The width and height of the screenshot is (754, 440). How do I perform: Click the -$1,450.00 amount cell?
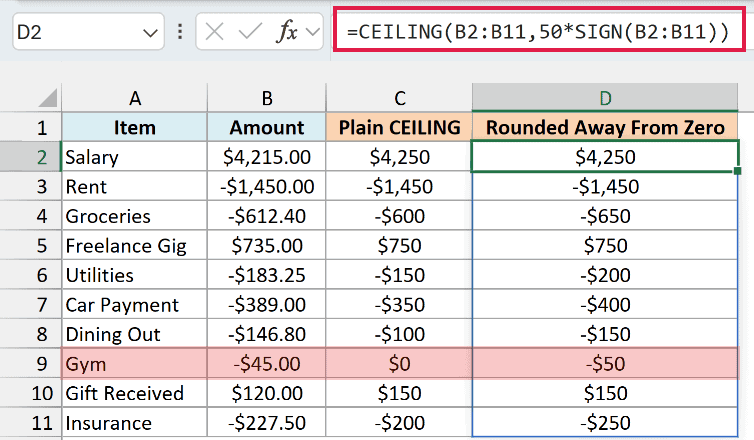click(x=266, y=187)
